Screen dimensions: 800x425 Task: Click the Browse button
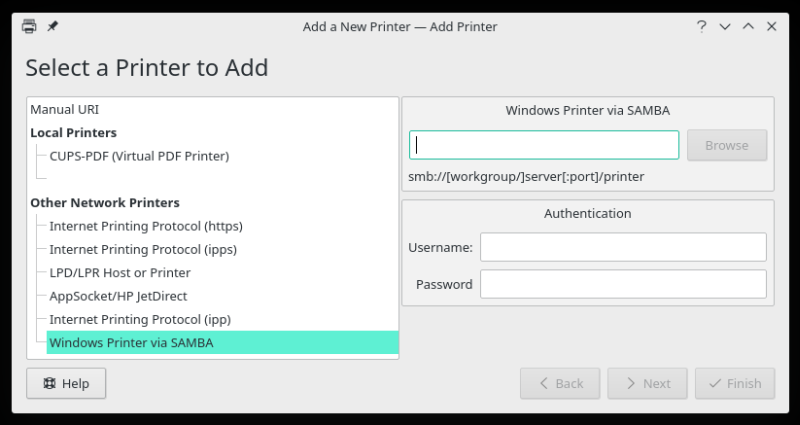tap(727, 145)
